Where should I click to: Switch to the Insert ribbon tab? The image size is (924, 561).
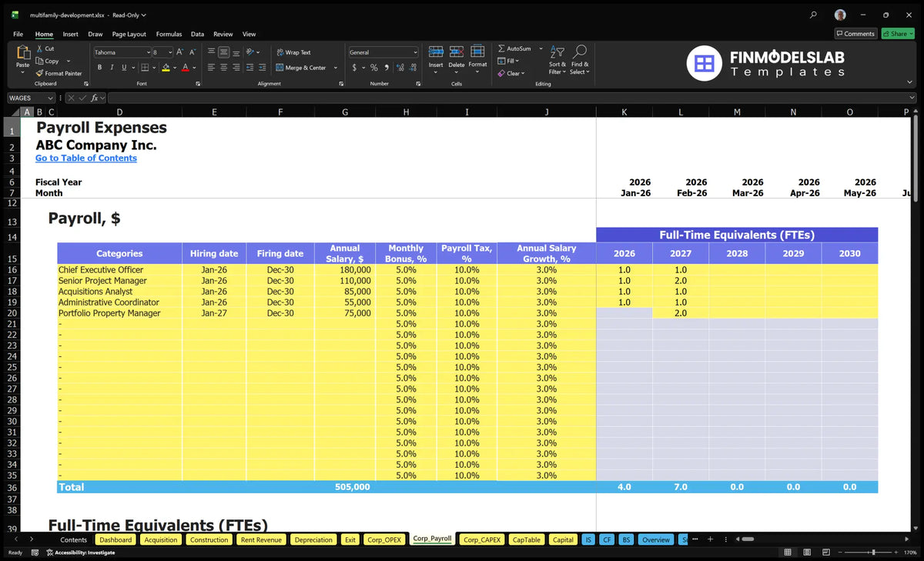[x=70, y=34]
